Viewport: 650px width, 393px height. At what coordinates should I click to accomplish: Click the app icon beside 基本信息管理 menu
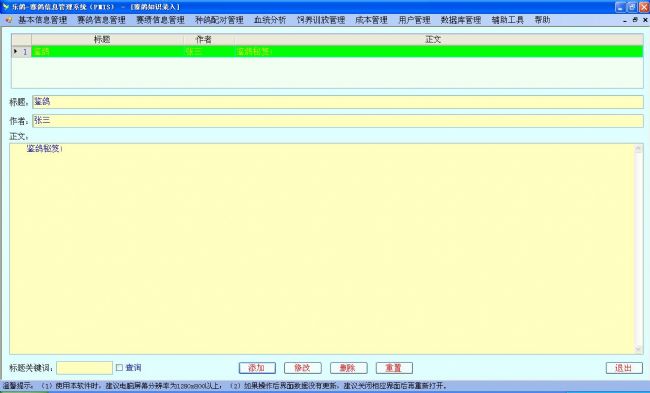click(x=8, y=20)
